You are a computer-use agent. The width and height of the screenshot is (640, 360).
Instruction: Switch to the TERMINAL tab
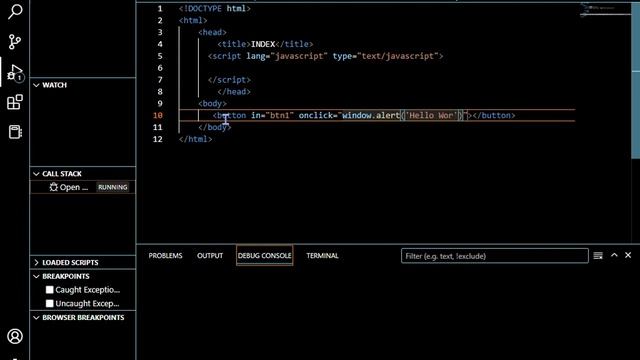pyautogui.click(x=322, y=256)
